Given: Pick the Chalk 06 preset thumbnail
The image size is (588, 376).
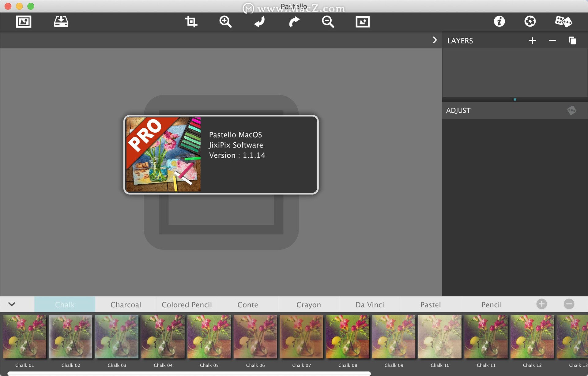Looking at the screenshot, I should click(x=255, y=337).
